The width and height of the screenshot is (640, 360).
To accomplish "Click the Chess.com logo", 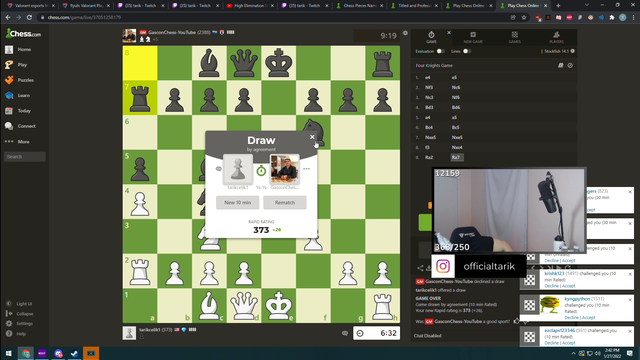I will tap(23, 34).
